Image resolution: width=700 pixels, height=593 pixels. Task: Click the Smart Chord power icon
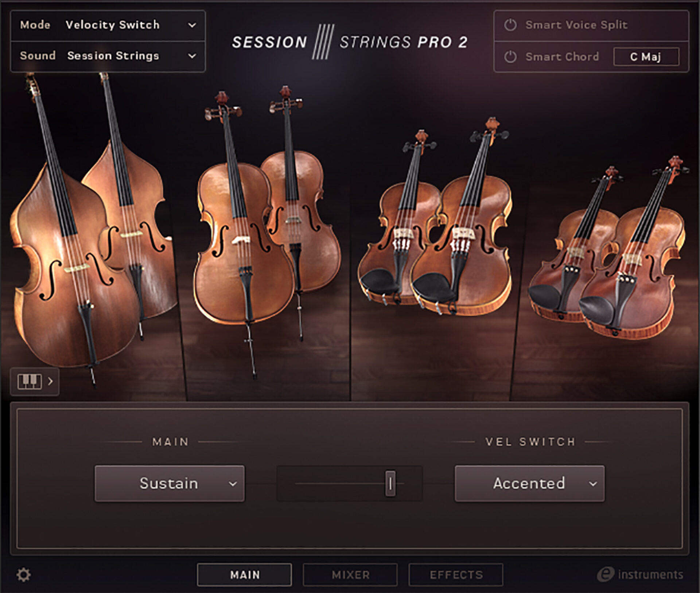click(510, 56)
